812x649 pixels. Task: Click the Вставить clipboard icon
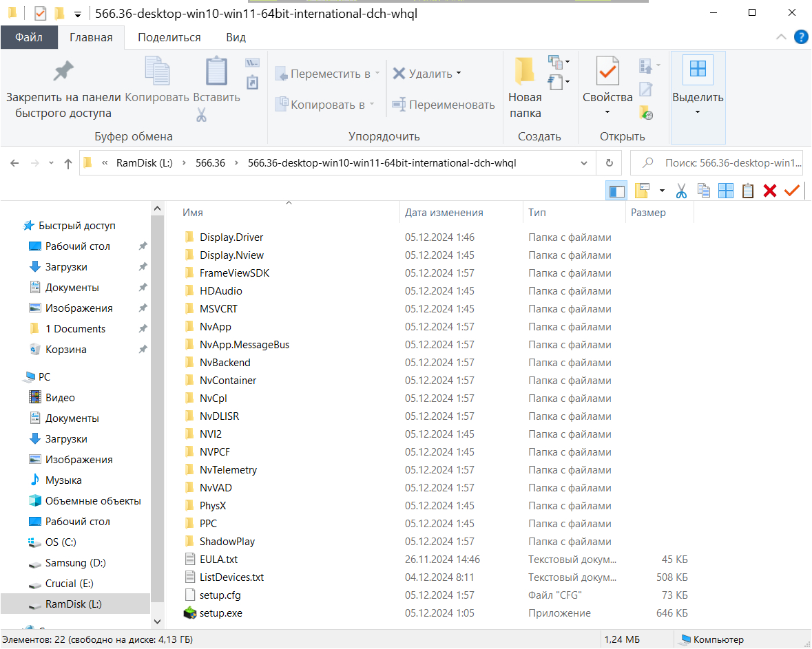[x=216, y=71]
